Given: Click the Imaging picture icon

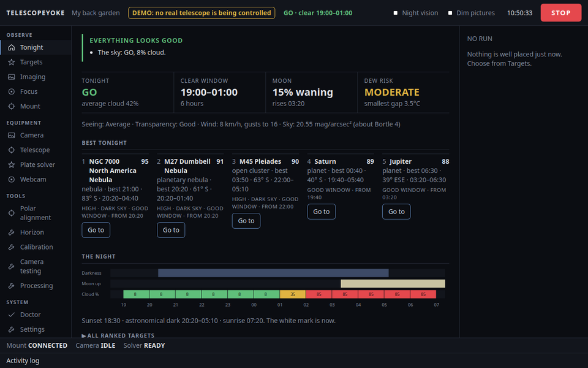Looking at the screenshot, I should 12,77.
